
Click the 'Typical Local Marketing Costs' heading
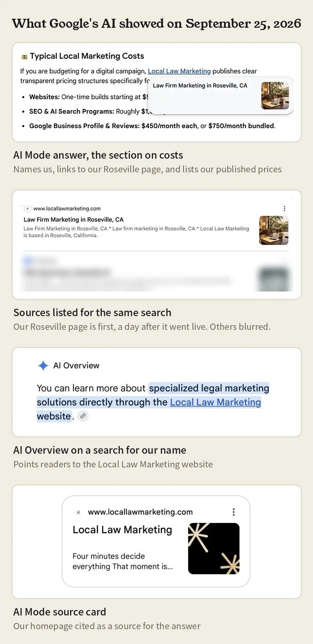click(87, 56)
